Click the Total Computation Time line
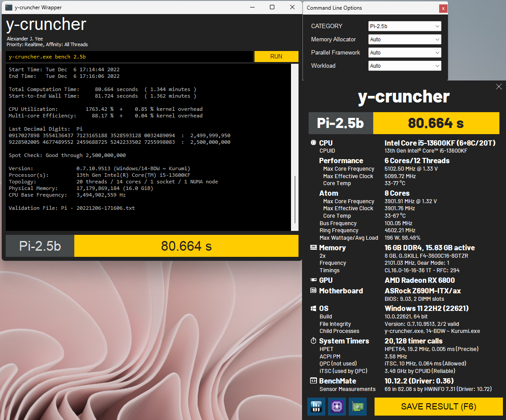Screen dimensions: 506x420 point(102,89)
